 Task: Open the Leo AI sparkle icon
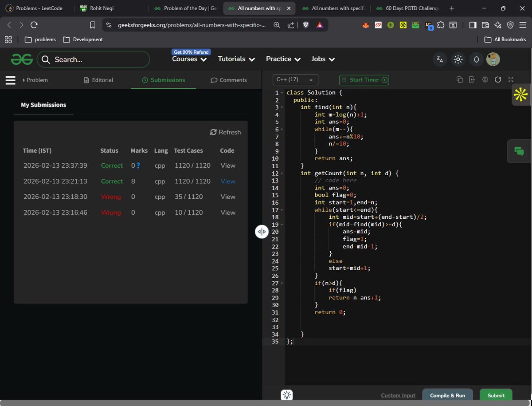click(498, 25)
